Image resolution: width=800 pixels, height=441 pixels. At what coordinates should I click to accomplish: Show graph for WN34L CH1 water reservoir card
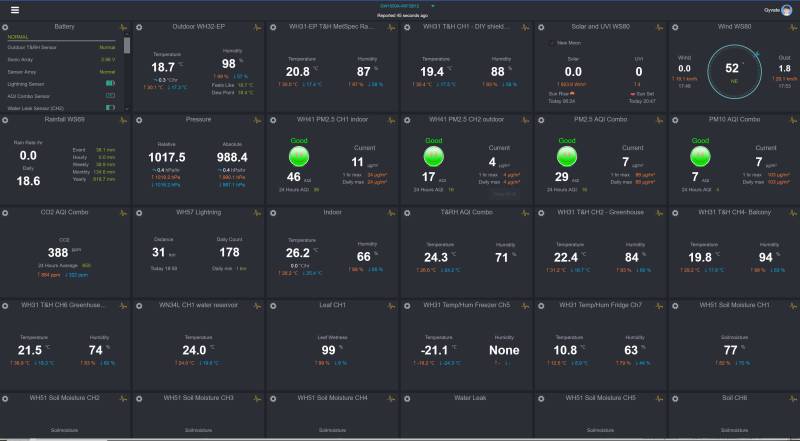point(257,306)
